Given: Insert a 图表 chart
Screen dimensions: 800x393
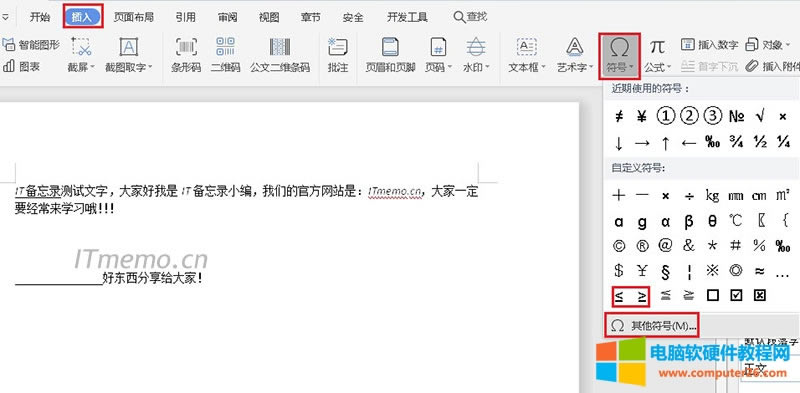Looking at the screenshot, I should 21,66.
